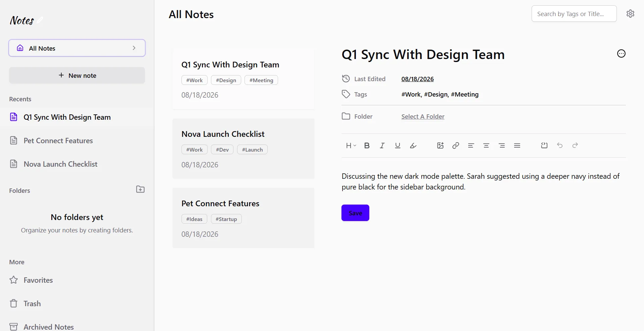The width and height of the screenshot is (644, 331).
Task: Toggle bold formatting
Action: [x=367, y=146]
